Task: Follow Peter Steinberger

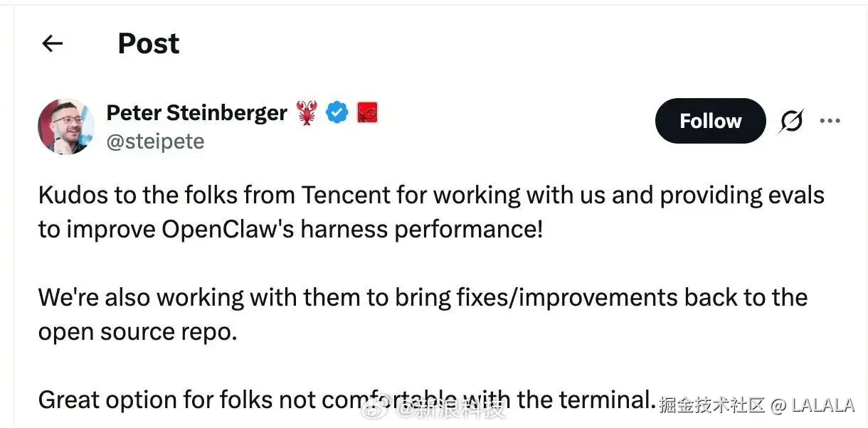Action: point(710,121)
